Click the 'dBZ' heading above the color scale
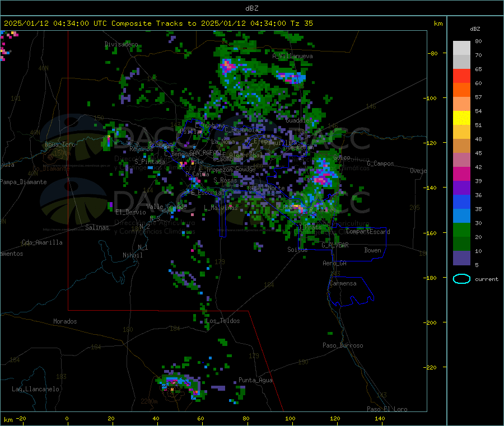The width and height of the screenshot is (504, 426). (475, 29)
